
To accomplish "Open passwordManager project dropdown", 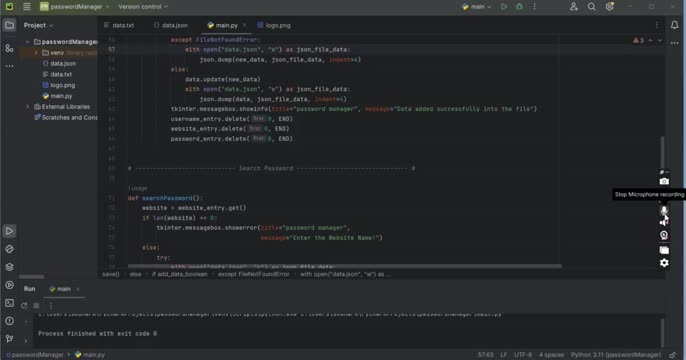I will (74, 7).
